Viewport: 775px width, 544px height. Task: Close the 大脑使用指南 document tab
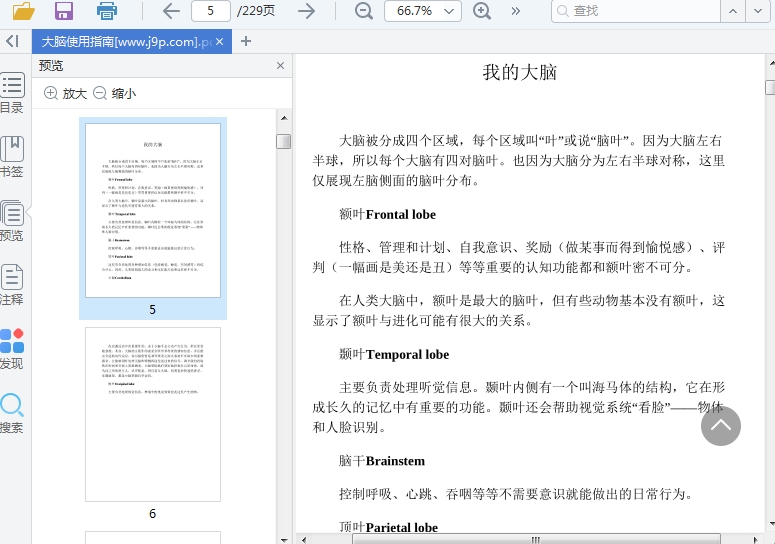220,42
